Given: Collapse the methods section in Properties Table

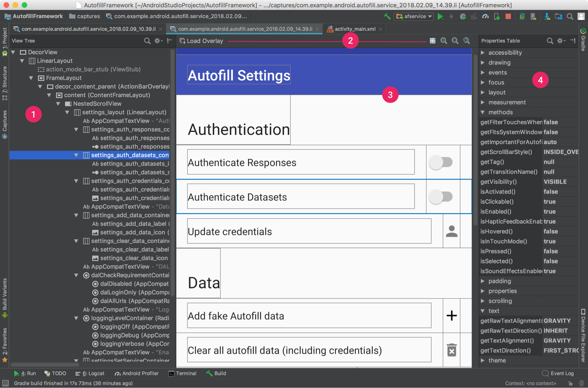Looking at the screenshot, I should pyautogui.click(x=483, y=112).
